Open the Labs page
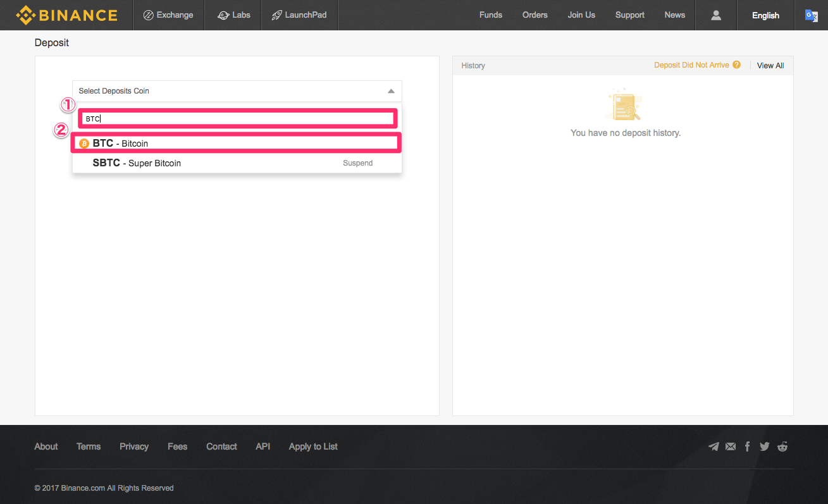 pos(234,15)
